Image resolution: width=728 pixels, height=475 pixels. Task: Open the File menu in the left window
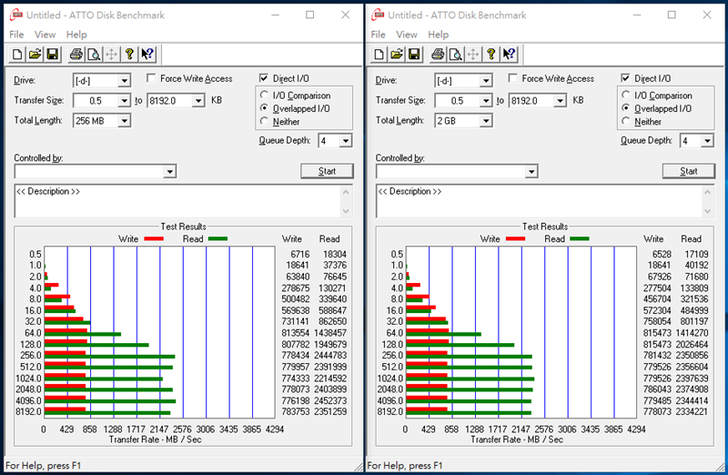coord(16,34)
